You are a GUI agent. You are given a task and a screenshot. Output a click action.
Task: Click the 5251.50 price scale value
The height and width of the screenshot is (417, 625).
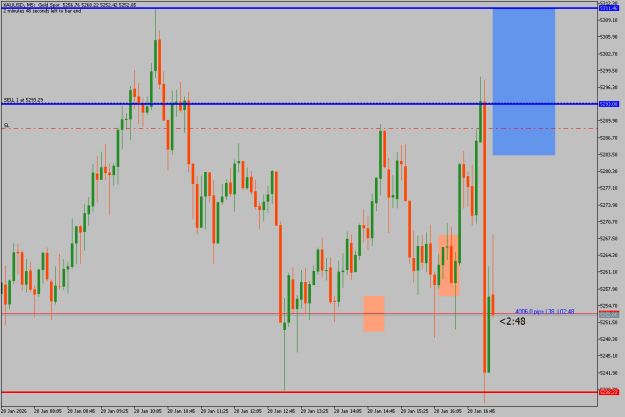click(609, 323)
